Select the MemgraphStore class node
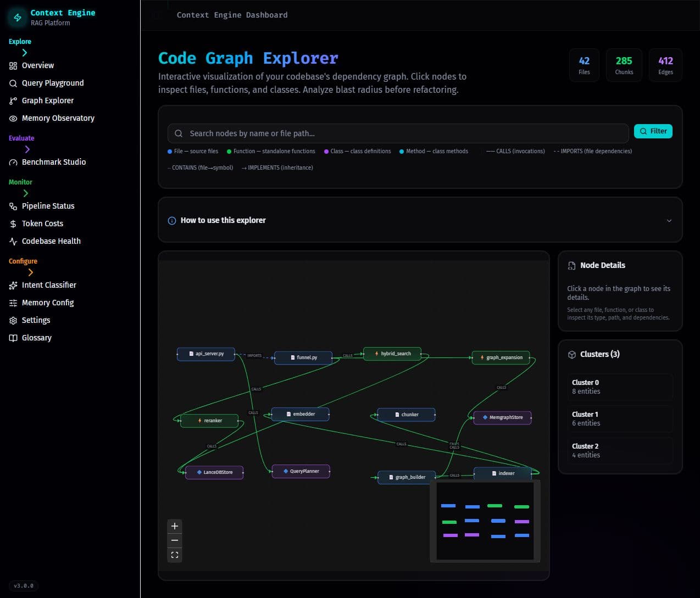The image size is (700, 598). tap(502, 417)
